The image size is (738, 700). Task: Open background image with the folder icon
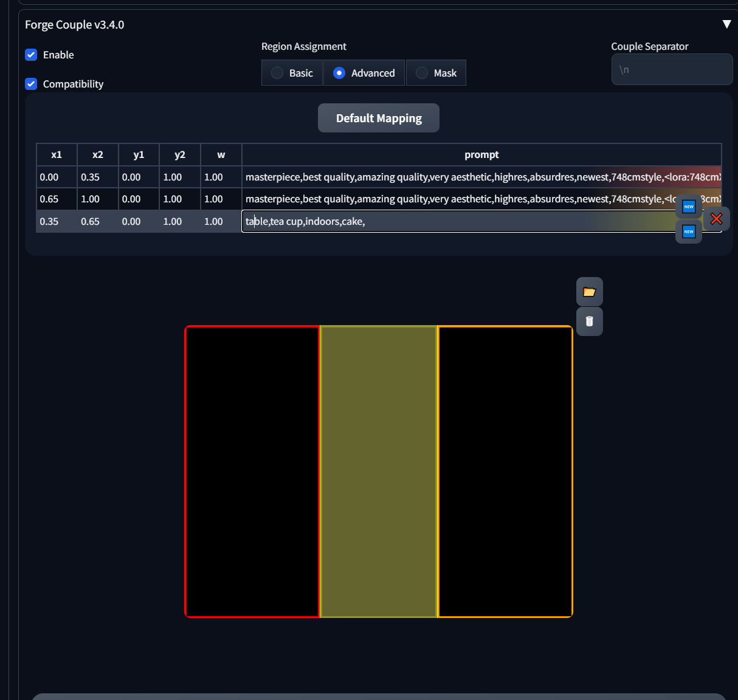point(589,292)
